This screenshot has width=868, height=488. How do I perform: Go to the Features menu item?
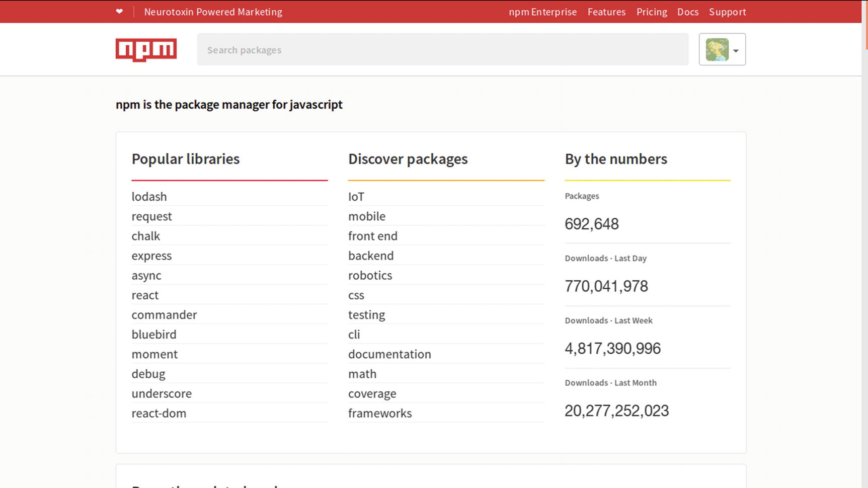click(606, 12)
